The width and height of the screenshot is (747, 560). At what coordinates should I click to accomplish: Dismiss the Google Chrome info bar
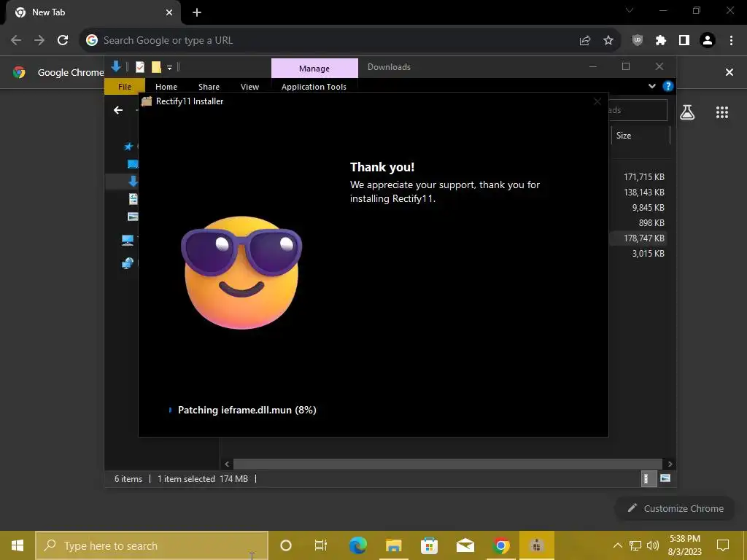(x=729, y=72)
